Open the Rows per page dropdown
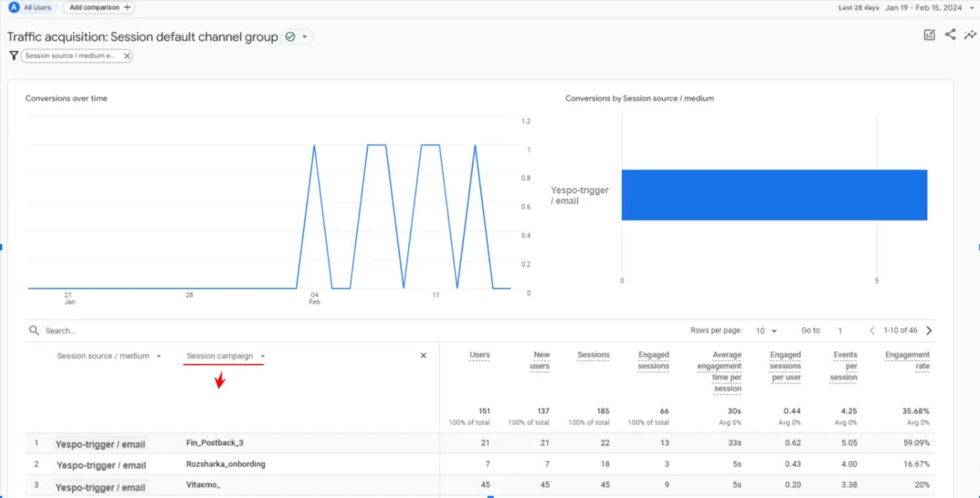The height and width of the screenshot is (498, 980). tap(766, 331)
